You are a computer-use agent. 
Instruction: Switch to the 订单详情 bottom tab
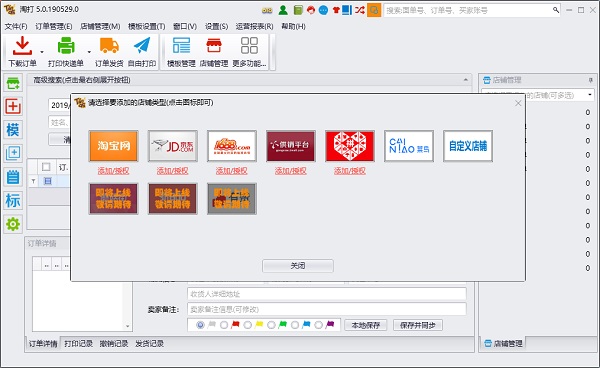[x=43, y=344]
